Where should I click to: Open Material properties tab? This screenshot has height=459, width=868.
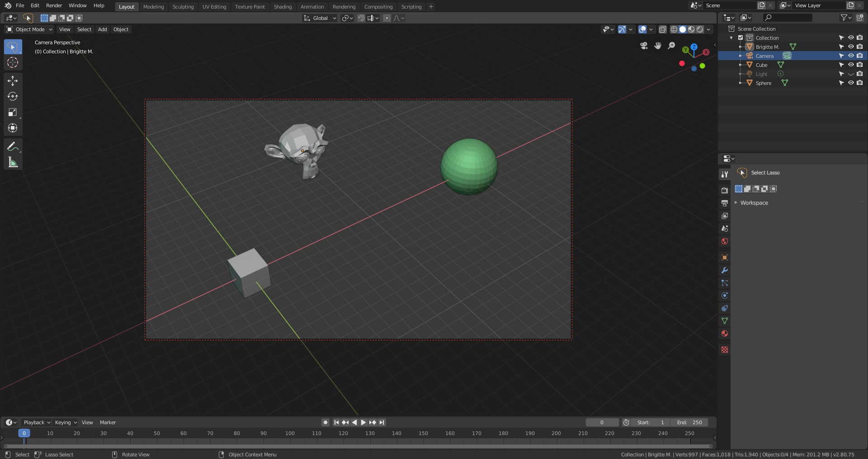725,333
